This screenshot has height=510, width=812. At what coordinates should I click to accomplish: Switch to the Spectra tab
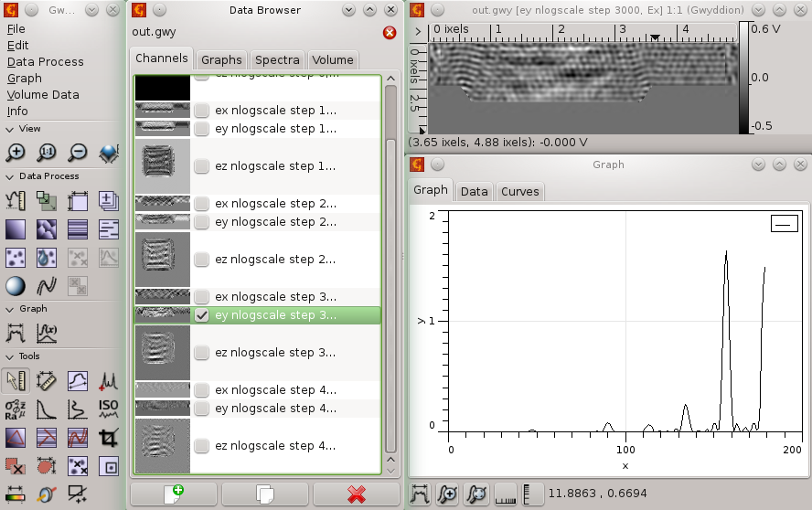click(x=277, y=59)
